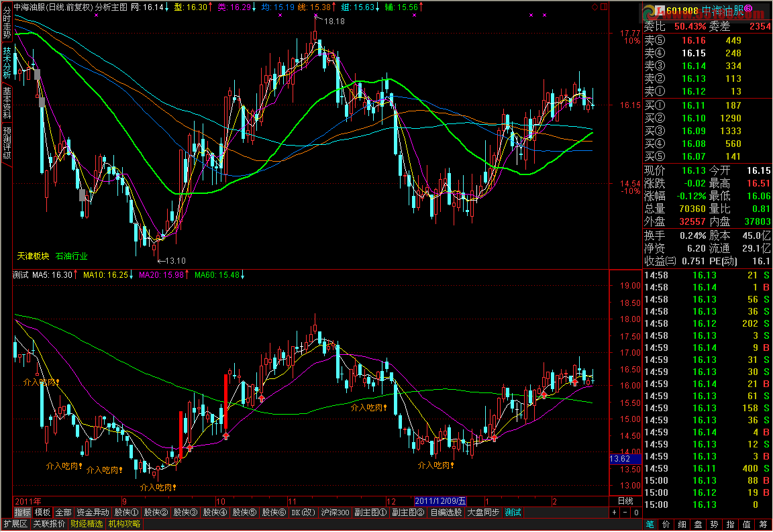Select the 资金异动 indicator tab
773x532 pixels.
click(x=93, y=513)
